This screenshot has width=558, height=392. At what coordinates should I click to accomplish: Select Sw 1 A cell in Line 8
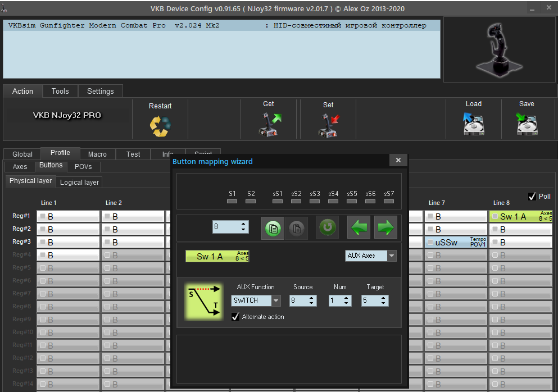pos(520,216)
